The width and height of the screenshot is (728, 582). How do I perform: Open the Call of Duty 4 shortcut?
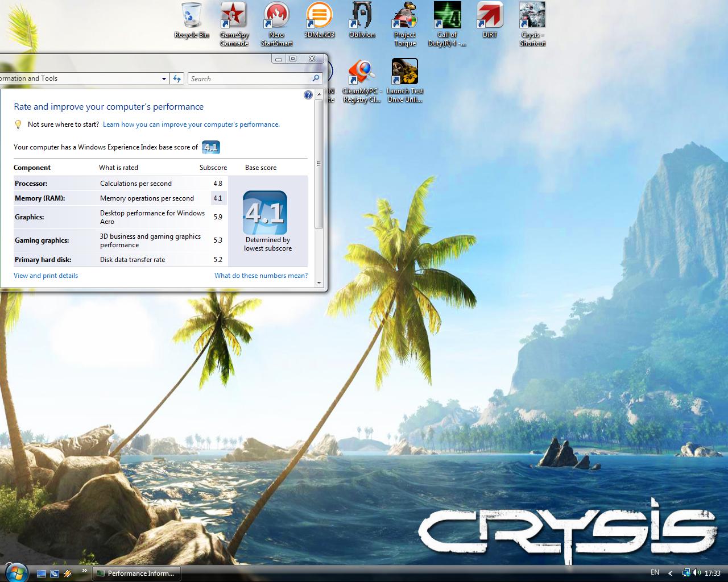point(447,24)
